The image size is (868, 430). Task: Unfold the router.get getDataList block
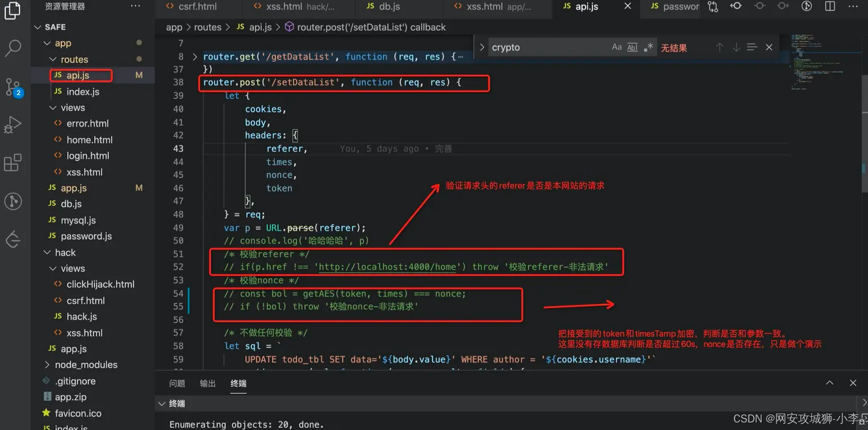click(195, 57)
